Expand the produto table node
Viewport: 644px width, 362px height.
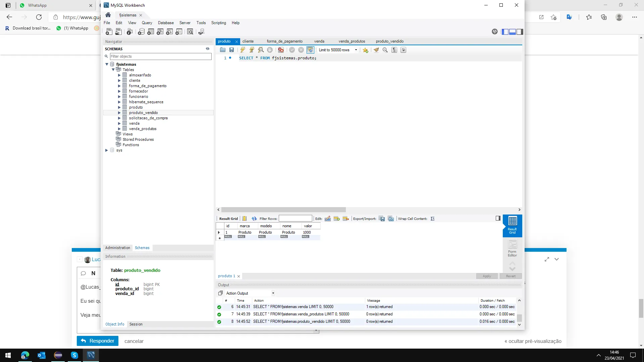coord(119,107)
